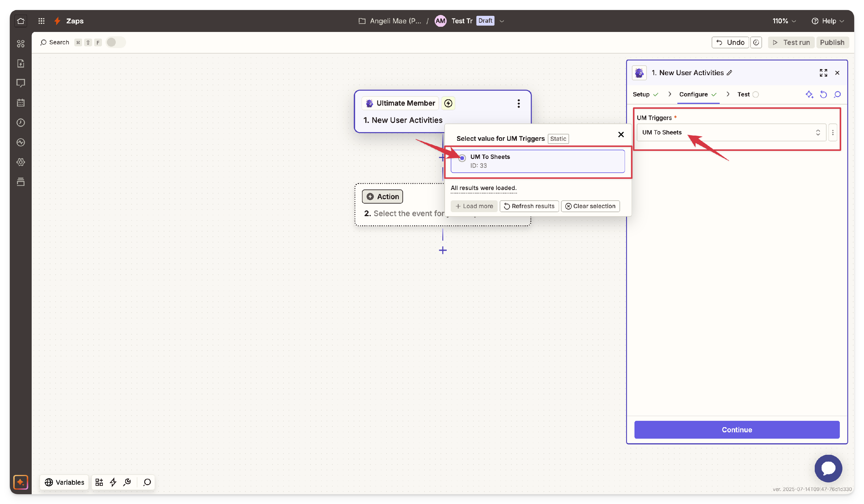Screen dimensions: 864x504
Task: Click Clear selection in value picker
Action: (x=590, y=206)
